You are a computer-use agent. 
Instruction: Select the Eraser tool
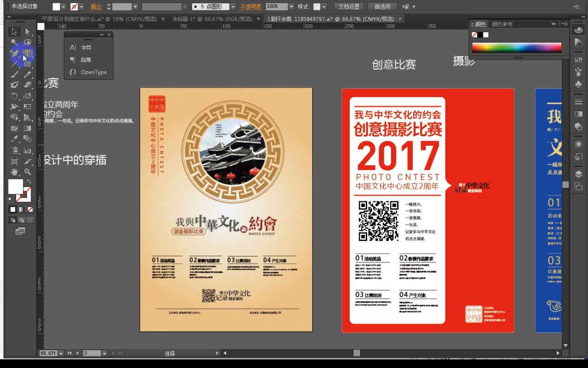point(27,85)
